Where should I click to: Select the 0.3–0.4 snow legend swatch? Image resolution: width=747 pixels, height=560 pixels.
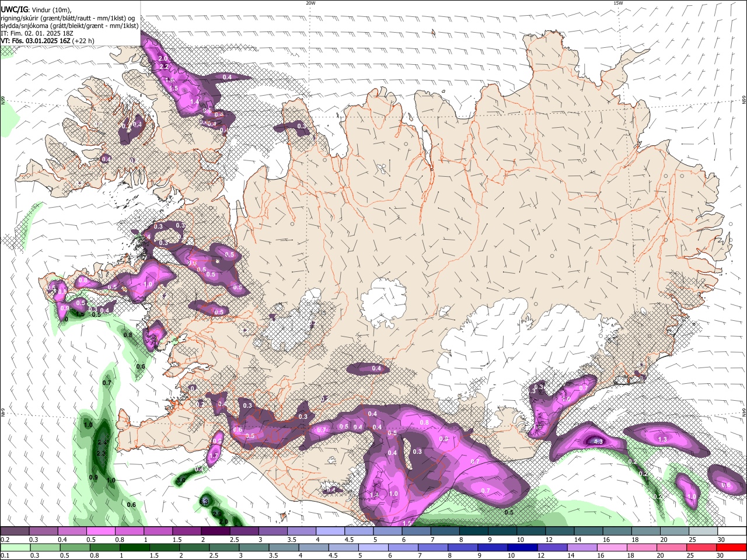pyautogui.click(x=43, y=531)
